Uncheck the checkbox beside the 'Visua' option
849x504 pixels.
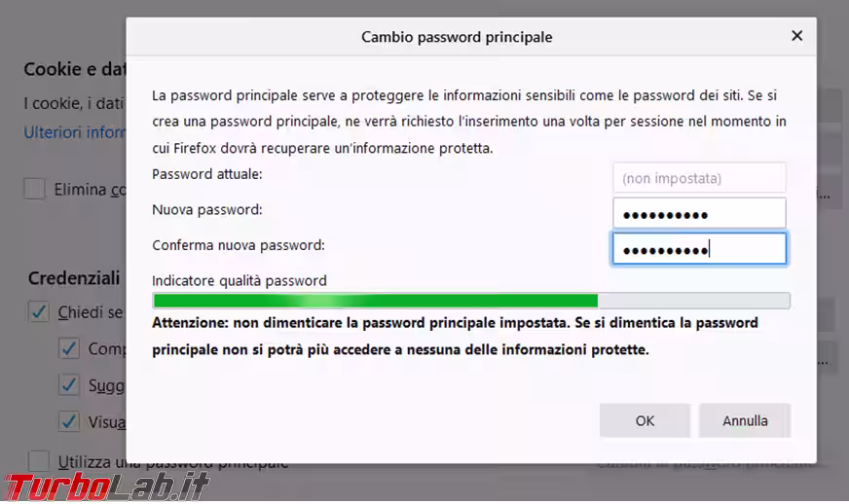coord(68,421)
